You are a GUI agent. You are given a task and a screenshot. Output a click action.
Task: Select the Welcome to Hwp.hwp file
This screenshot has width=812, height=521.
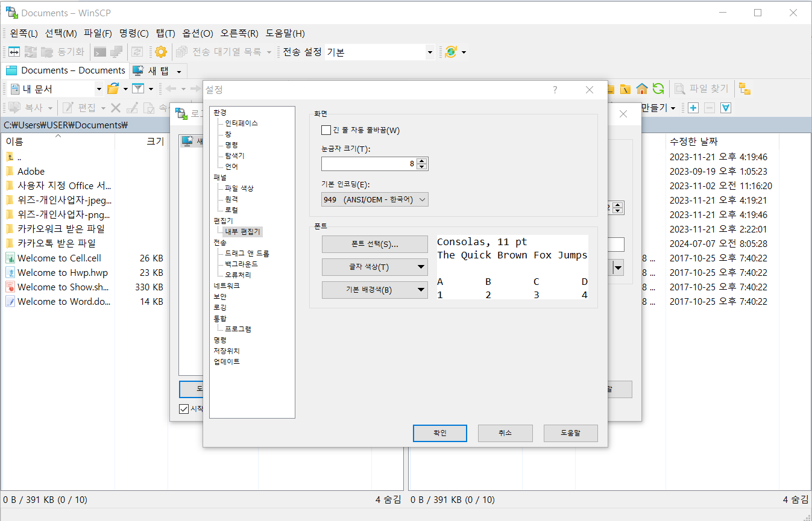tap(63, 273)
